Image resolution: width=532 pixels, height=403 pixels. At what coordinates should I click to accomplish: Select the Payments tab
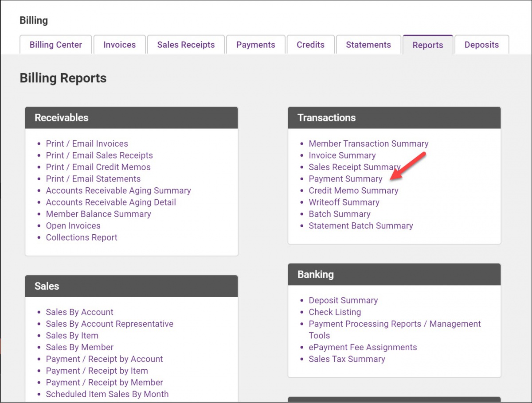tap(255, 45)
